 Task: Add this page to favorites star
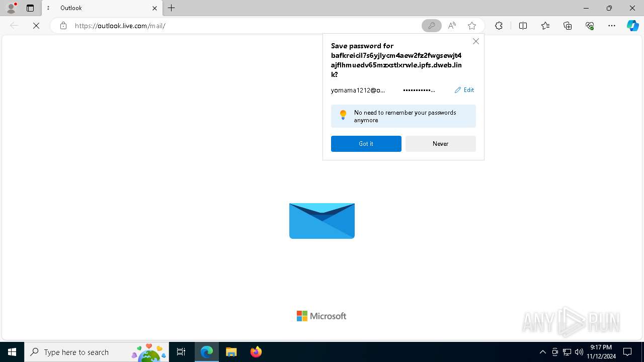pos(472,26)
